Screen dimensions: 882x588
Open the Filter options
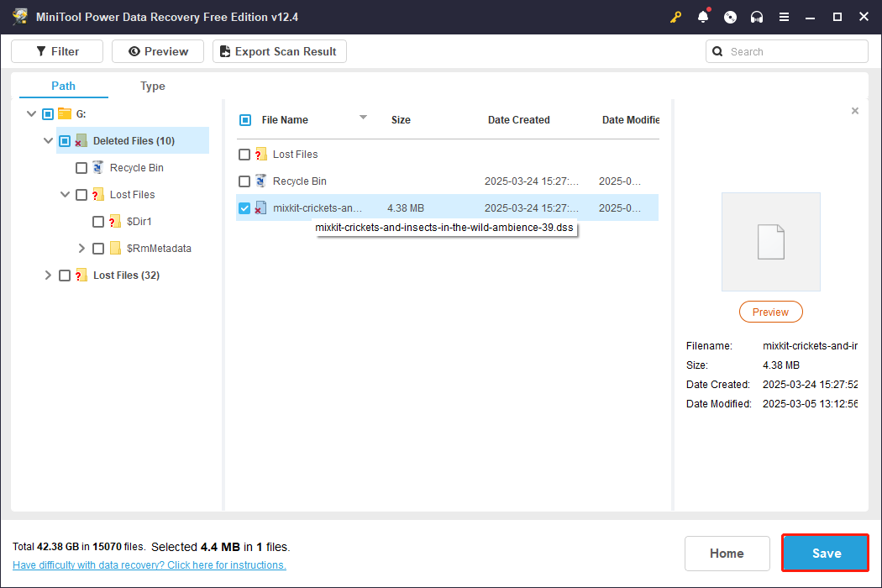tap(57, 51)
